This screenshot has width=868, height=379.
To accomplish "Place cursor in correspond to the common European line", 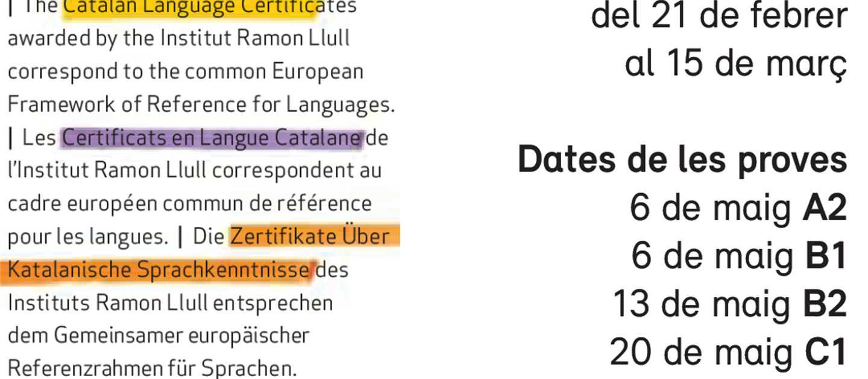I will pos(185,72).
